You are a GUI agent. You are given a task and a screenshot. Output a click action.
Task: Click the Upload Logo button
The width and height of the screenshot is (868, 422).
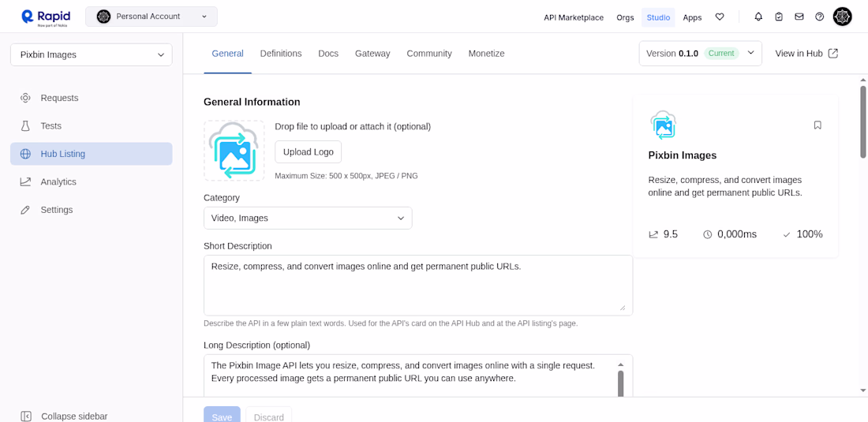coord(308,151)
